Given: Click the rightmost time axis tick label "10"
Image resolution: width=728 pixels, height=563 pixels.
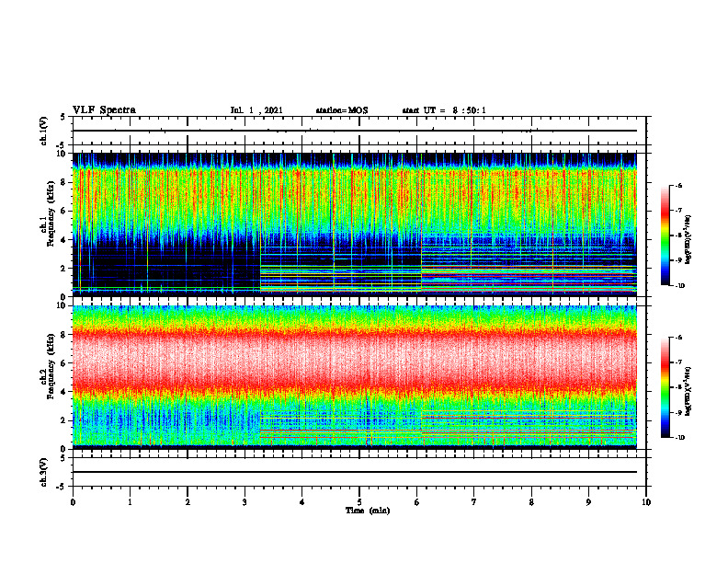Looking at the screenshot, I should tap(646, 502).
